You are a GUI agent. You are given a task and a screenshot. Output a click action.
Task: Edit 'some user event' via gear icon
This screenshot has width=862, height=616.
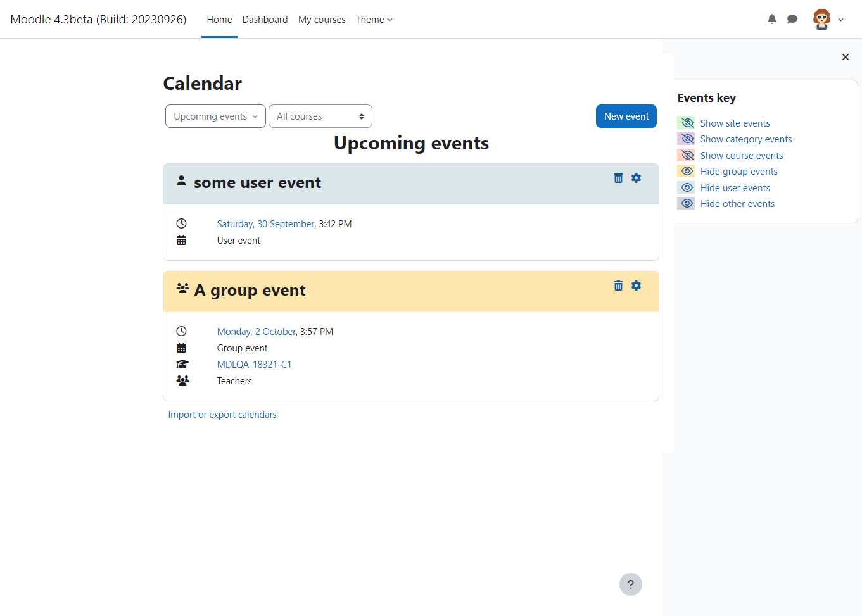click(x=636, y=178)
